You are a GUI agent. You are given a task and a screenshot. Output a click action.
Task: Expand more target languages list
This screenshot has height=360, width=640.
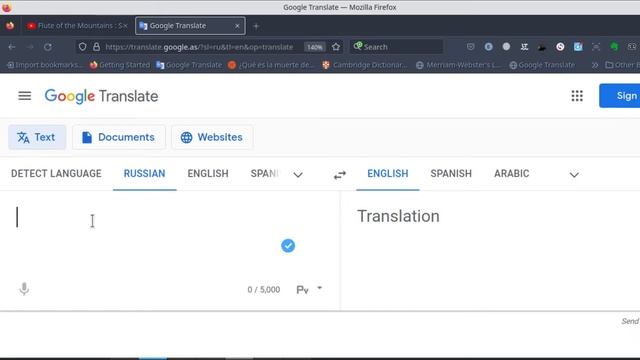click(574, 175)
